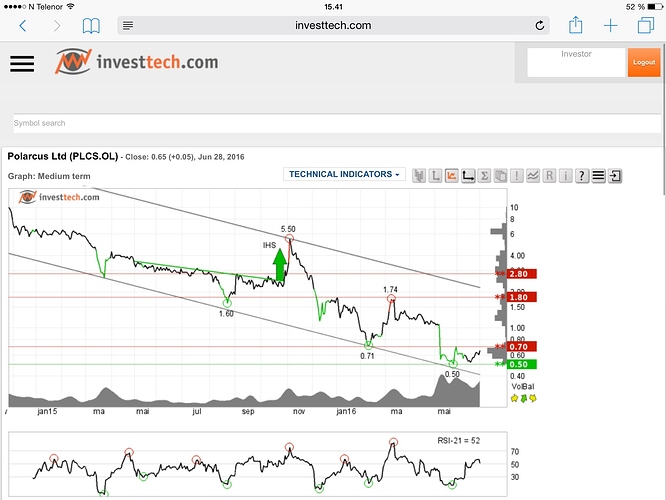The width and height of the screenshot is (666, 500).
Task: Toggle the wavy lines indicator icon
Action: click(533, 176)
